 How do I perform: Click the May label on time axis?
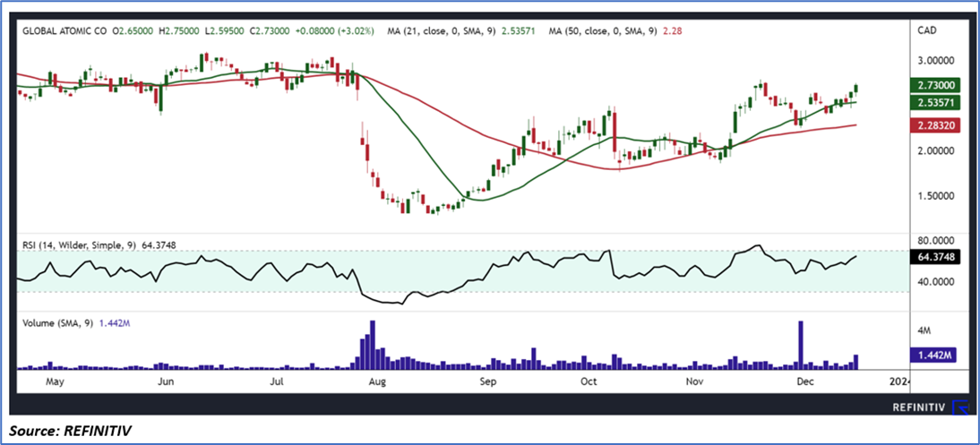(56, 380)
